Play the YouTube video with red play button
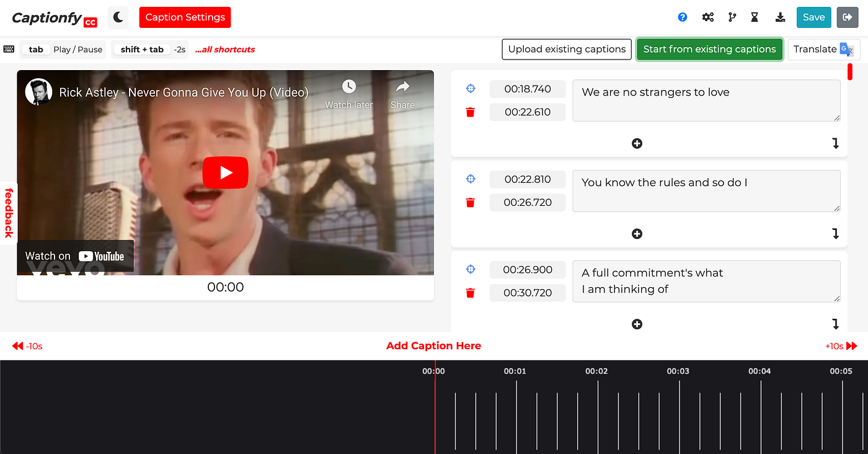This screenshot has width=868, height=454. click(x=226, y=172)
